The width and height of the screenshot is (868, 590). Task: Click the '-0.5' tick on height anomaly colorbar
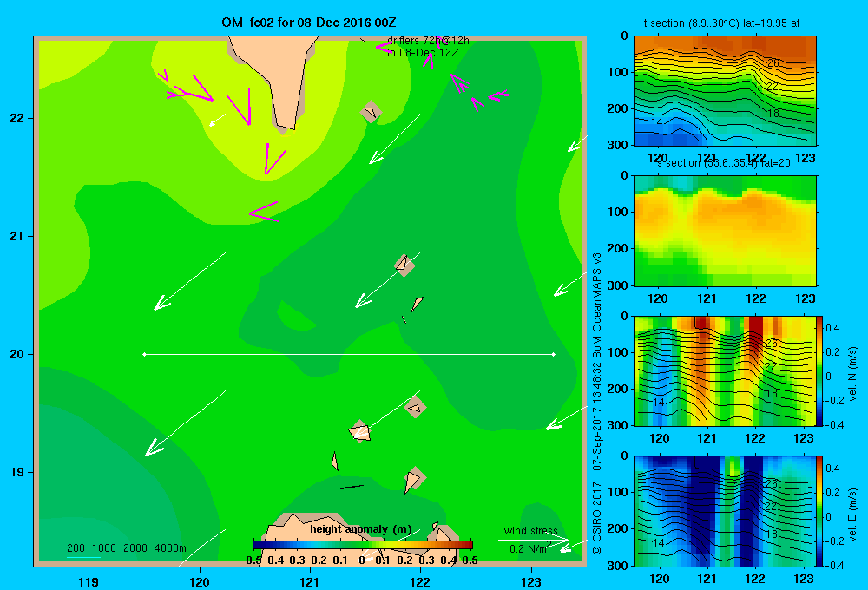tap(253, 560)
